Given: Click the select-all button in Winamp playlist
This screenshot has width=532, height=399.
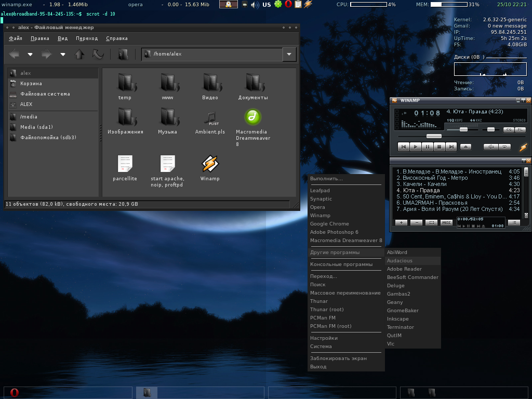Looking at the screenshot, I should pyautogui.click(x=431, y=222).
